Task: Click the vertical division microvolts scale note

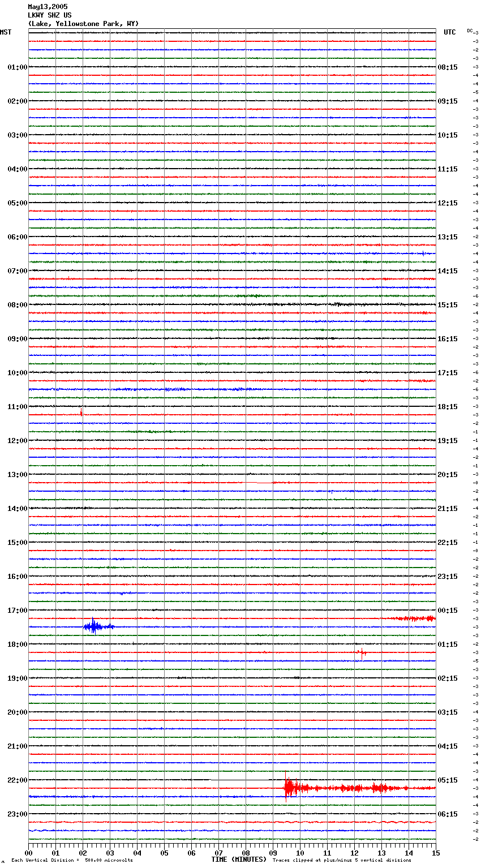Action: click(x=72, y=861)
